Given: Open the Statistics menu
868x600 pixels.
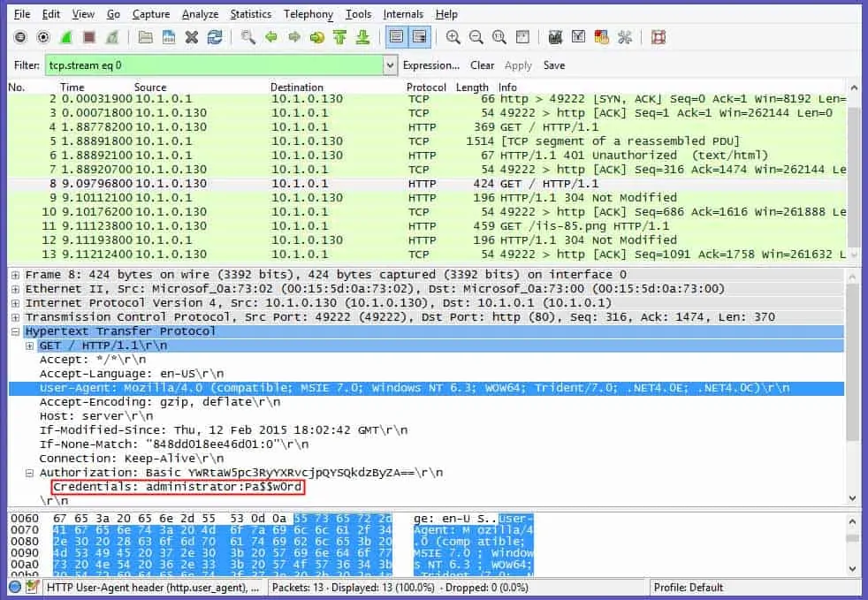Looking at the screenshot, I should 250,14.
